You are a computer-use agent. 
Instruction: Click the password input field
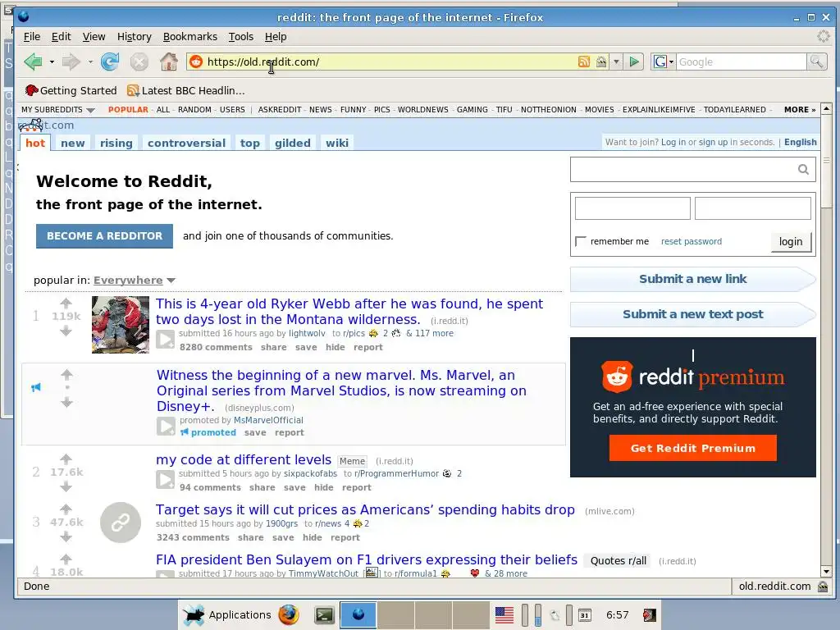pos(753,208)
